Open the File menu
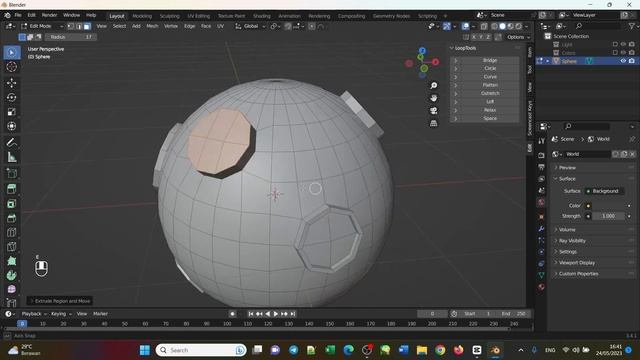This screenshot has height=360, width=640. (x=18, y=15)
